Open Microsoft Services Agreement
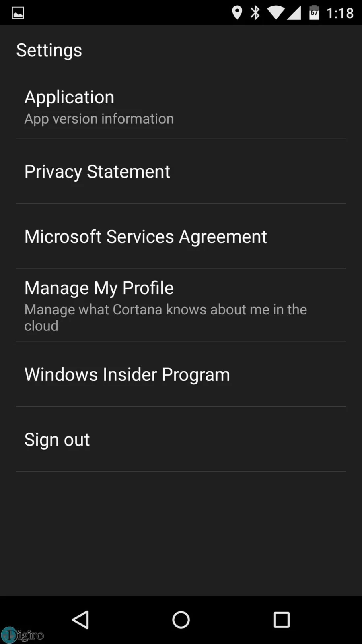 click(x=181, y=236)
